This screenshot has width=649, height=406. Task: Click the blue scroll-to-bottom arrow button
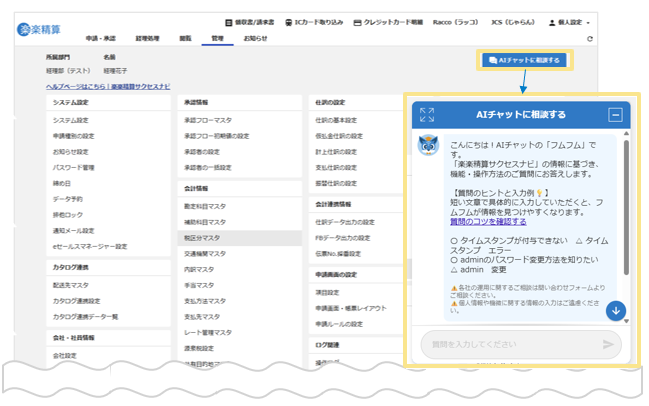(x=616, y=311)
